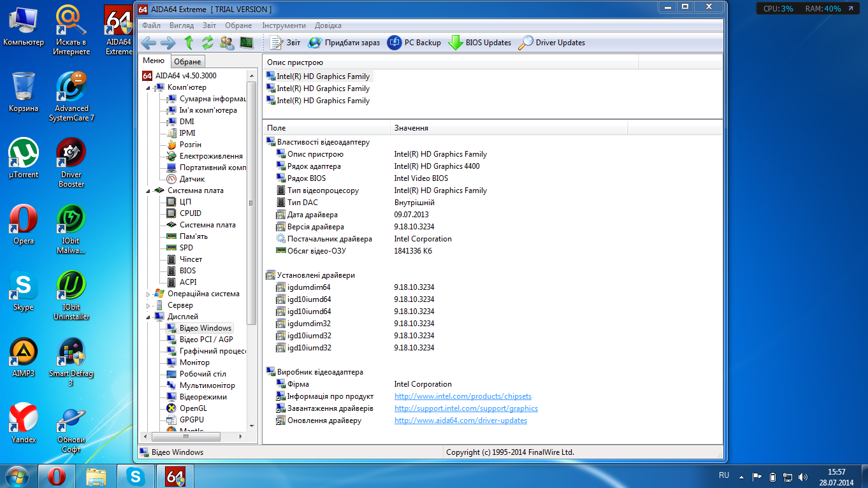The image size is (868, 488).
Task: Click the back navigation arrow icon
Action: tap(148, 43)
